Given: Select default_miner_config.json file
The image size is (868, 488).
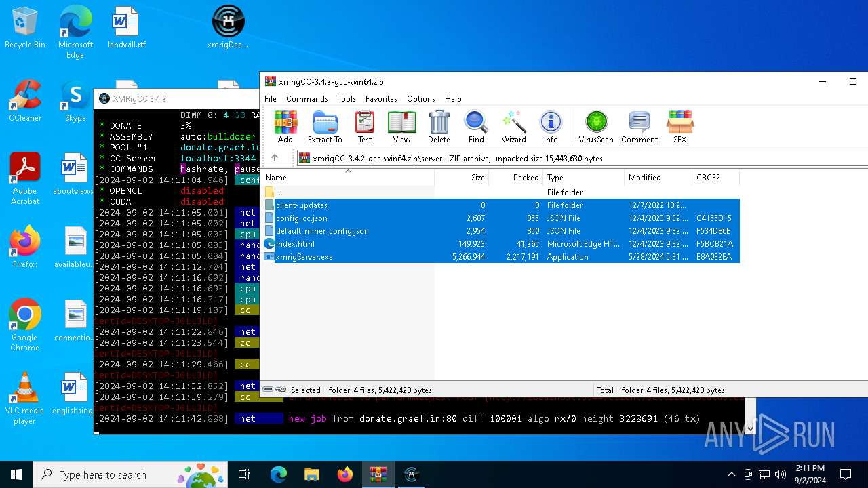Looking at the screenshot, I should coord(501,231).
